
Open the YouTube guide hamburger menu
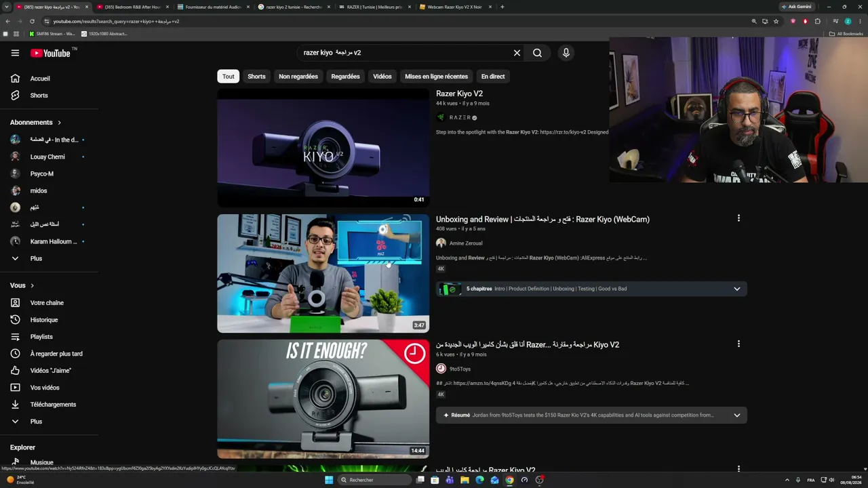(15, 53)
